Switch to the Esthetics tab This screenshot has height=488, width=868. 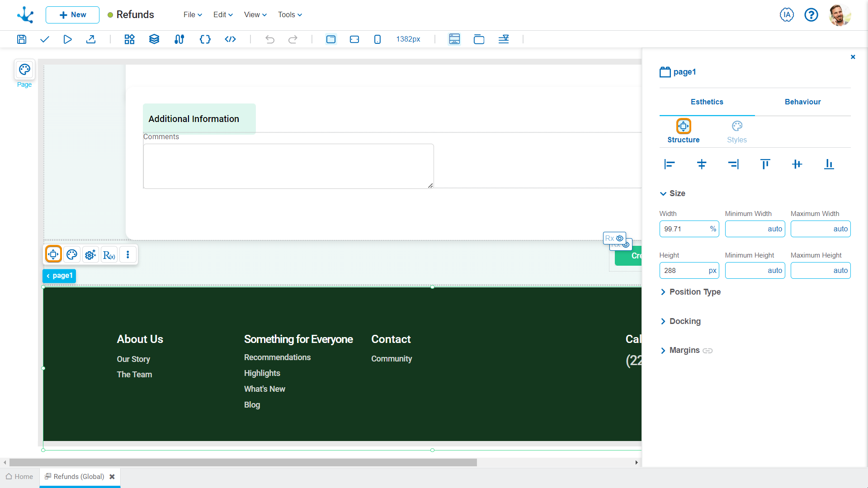pos(707,102)
